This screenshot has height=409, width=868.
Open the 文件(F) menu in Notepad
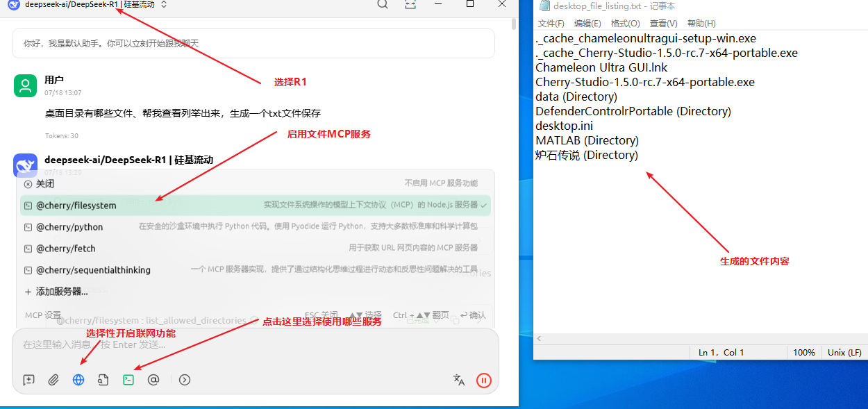551,24
